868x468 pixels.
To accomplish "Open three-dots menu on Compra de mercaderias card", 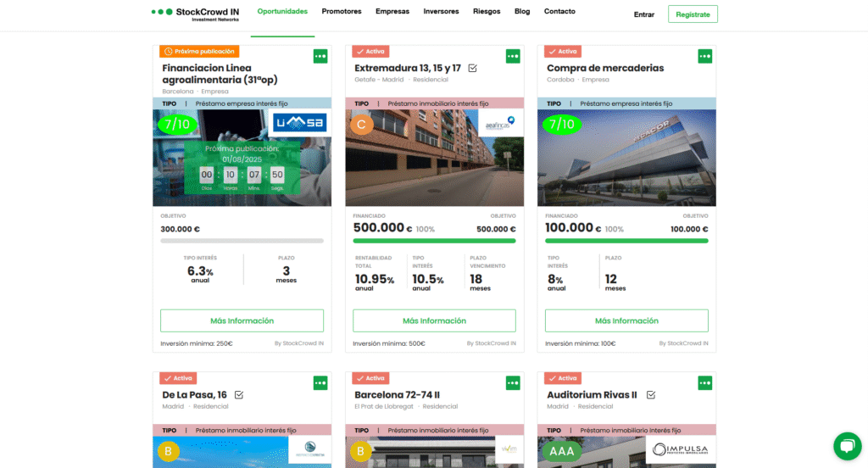I will pos(705,56).
